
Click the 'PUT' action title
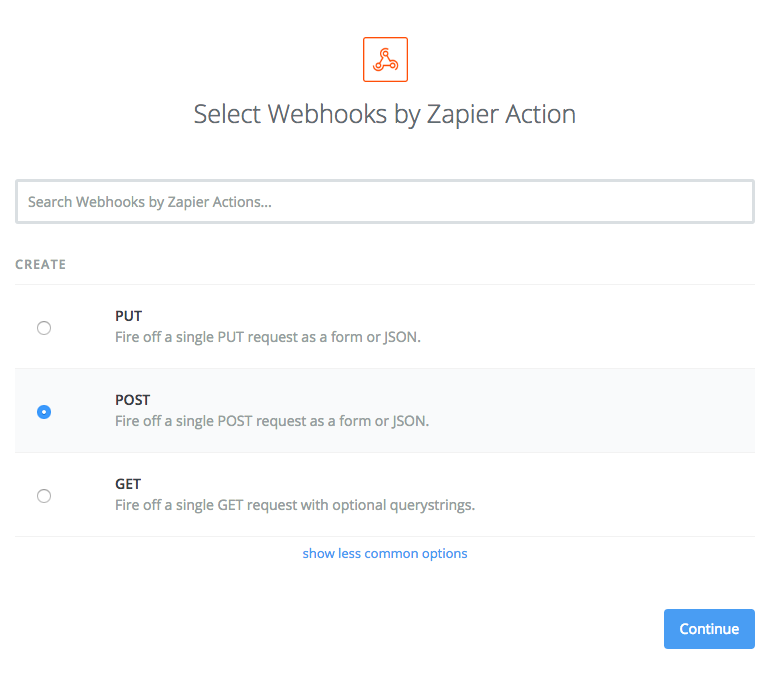128,316
